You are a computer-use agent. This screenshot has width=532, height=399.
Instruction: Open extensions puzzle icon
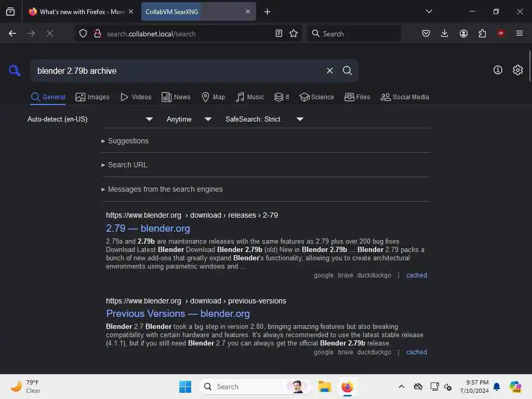tap(482, 33)
